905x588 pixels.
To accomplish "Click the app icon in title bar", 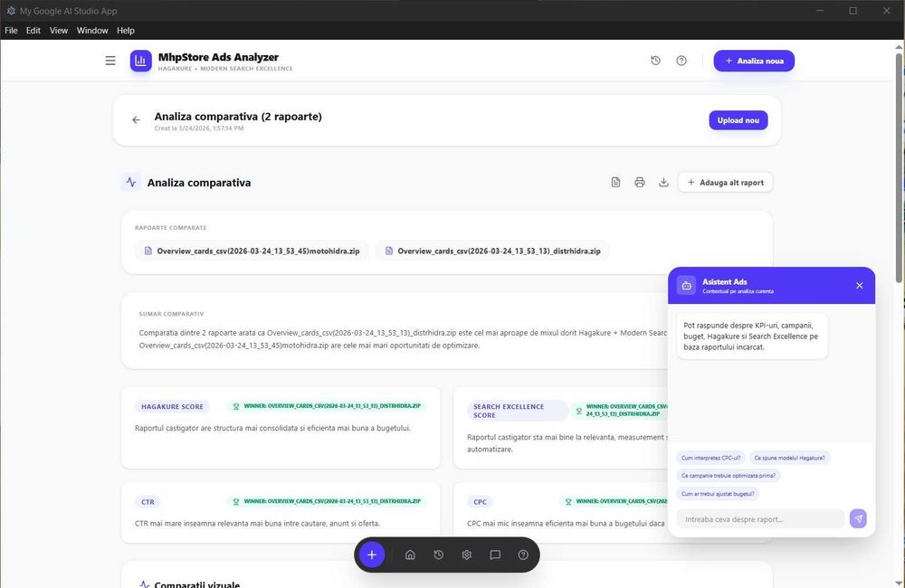I will (11, 10).
